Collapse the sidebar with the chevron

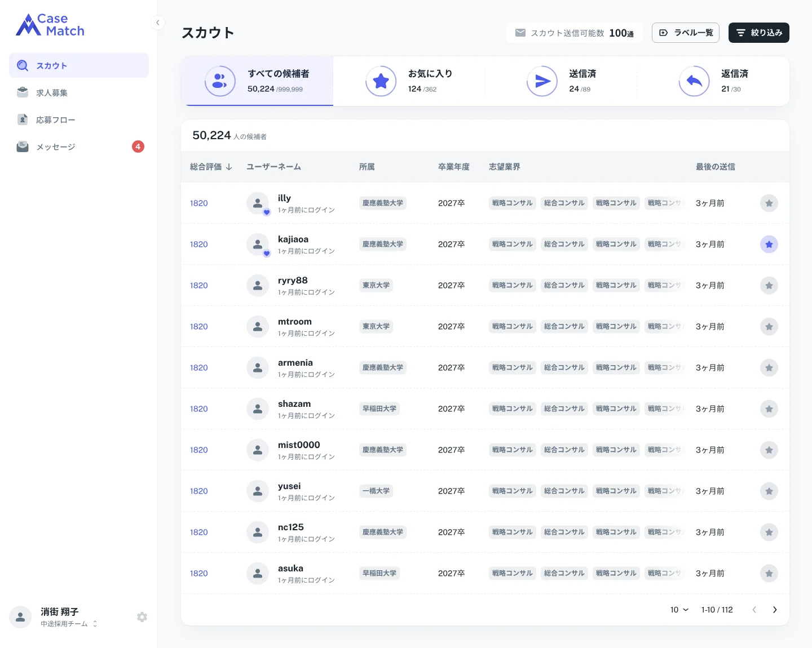pyautogui.click(x=158, y=23)
